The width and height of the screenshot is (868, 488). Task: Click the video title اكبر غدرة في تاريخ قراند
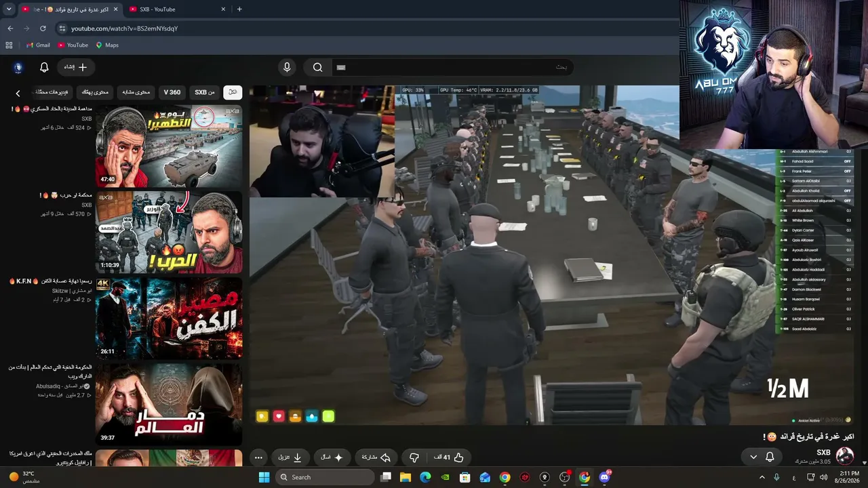(x=808, y=437)
